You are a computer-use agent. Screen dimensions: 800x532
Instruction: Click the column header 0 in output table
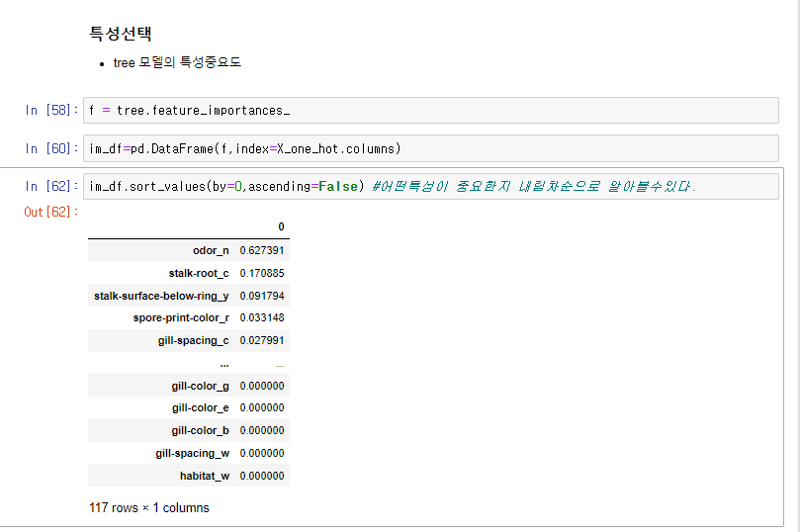pos(281,227)
